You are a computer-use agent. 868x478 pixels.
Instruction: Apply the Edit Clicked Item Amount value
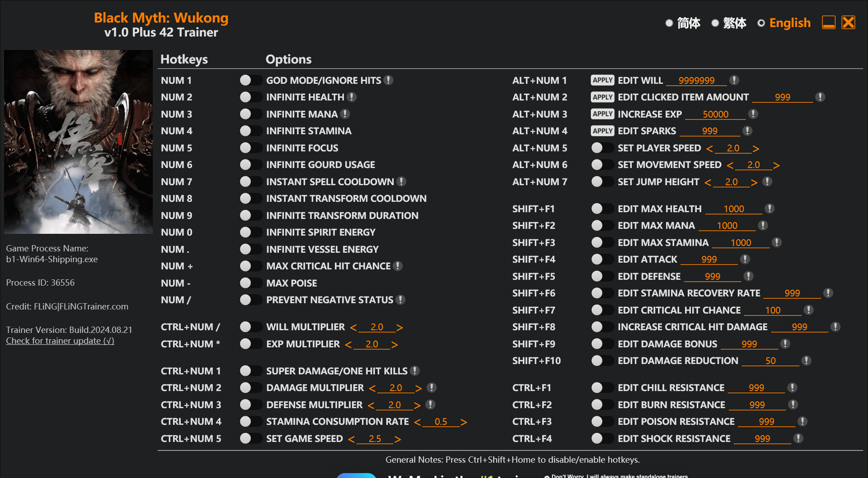(x=603, y=97)
